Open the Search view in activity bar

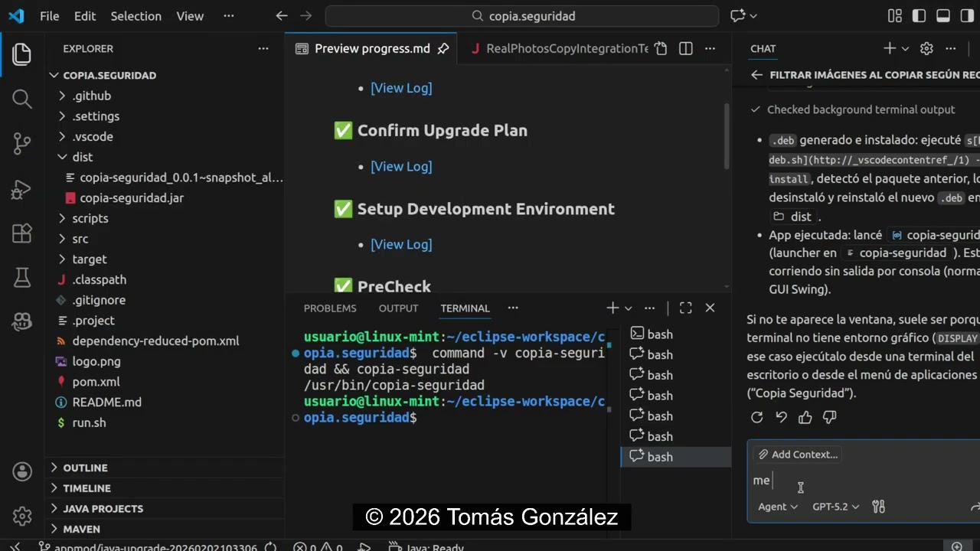[x=22, y=99]
